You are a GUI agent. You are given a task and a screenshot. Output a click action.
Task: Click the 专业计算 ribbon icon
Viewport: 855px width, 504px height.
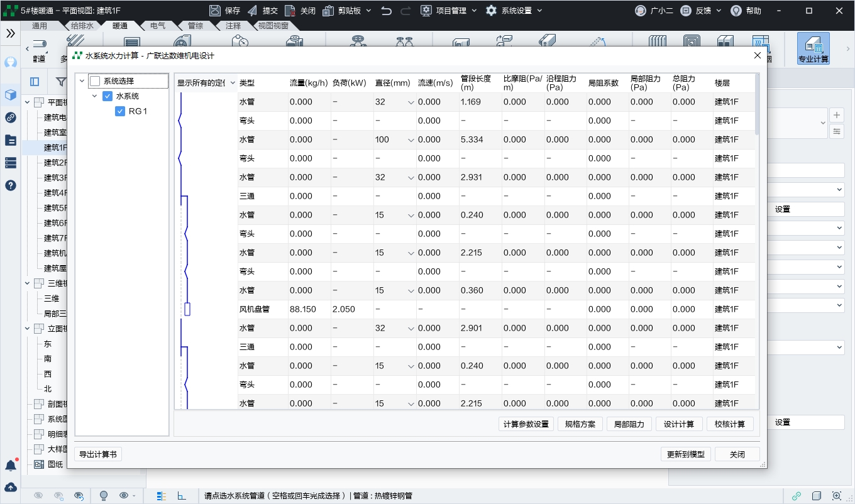point(814,48)
